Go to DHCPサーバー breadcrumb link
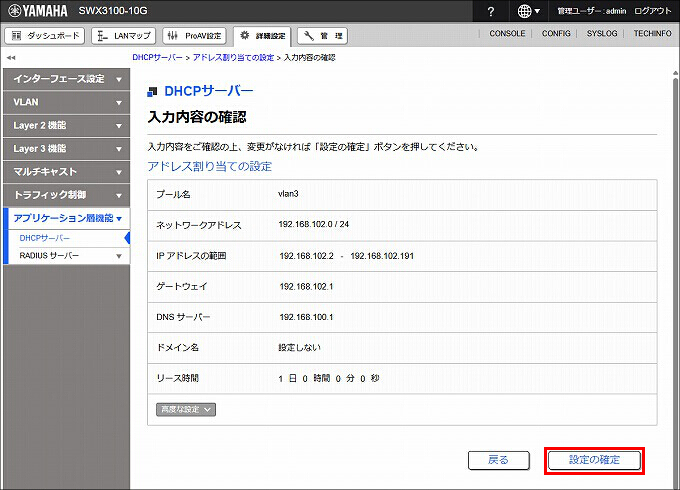The width and height of the screenshot is (680, 490). click(157, 58)
